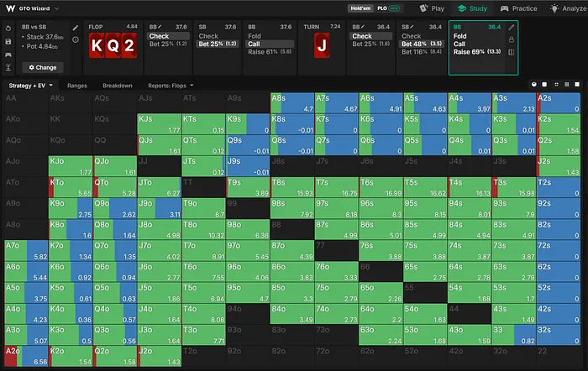Click the J turn card
Viewport: 588px width, 371px height.
pyautogui.click(x=322, y=45)
